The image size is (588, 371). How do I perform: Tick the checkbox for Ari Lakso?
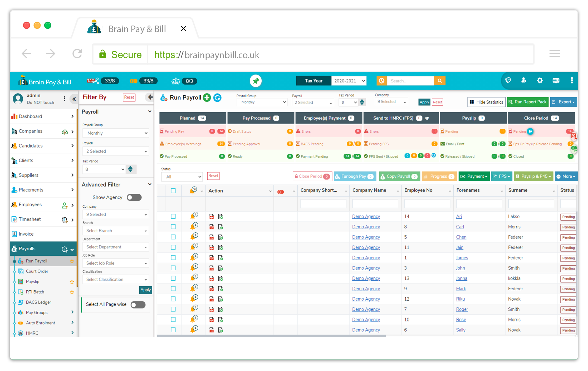click(x=173, y=216)
